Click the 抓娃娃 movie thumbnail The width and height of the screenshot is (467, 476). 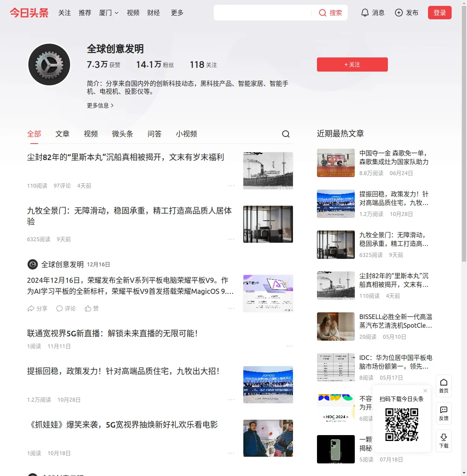click(x=268, y=438)
